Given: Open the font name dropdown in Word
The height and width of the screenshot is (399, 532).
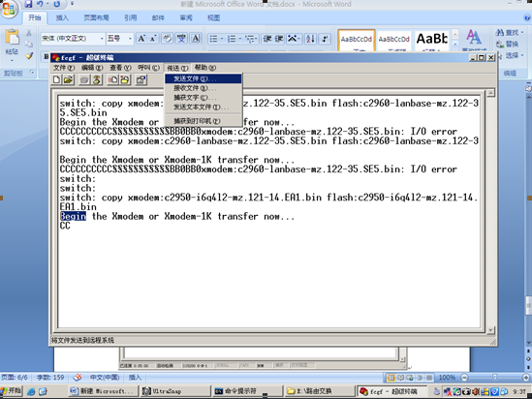Looking at the screenshot, I should click(x=102, y=39).
